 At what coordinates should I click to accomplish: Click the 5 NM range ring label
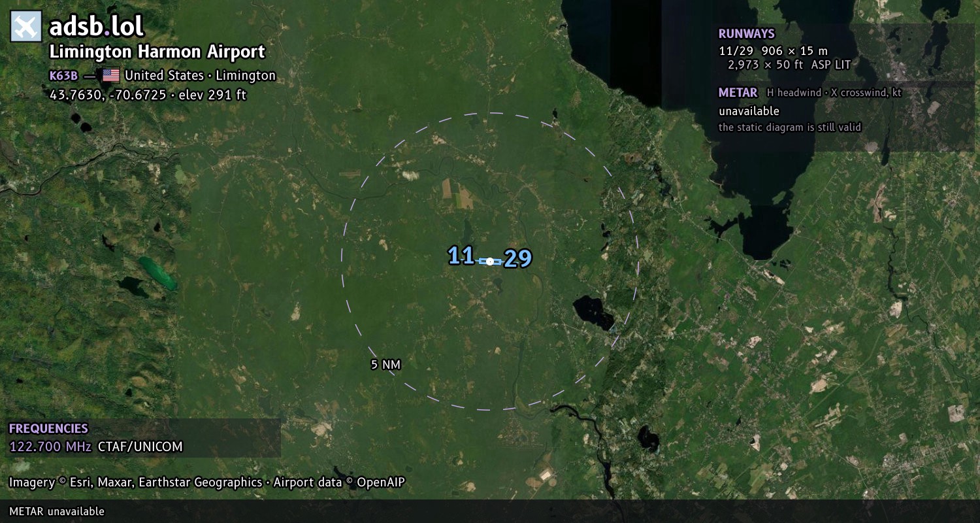(385, 365)
